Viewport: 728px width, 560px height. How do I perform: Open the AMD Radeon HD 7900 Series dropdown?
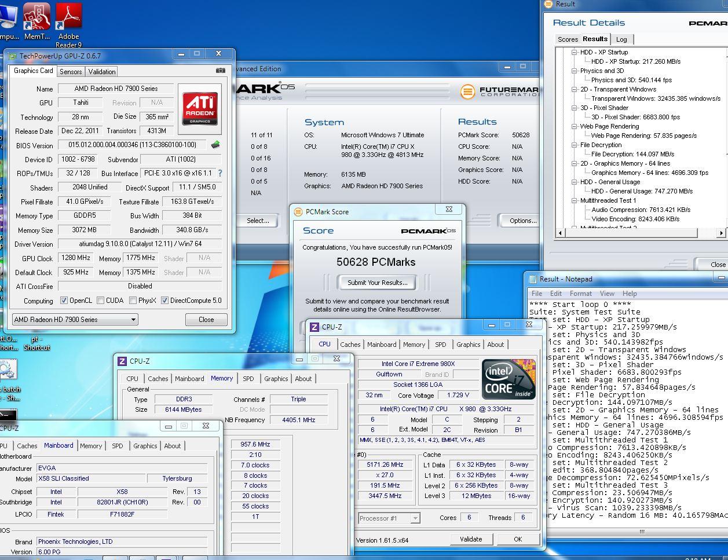pyautogui.click(x=75, y=320)
